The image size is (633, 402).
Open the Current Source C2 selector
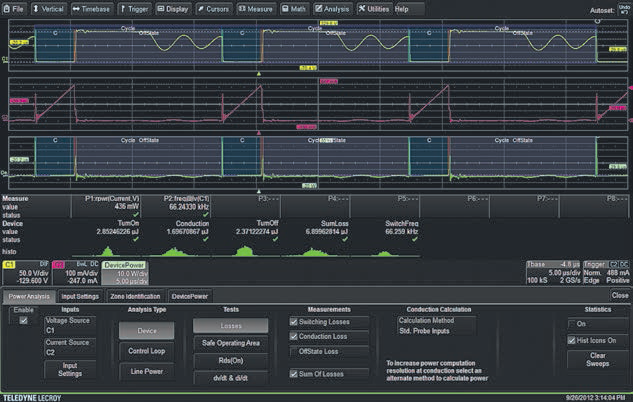point(70,348)
